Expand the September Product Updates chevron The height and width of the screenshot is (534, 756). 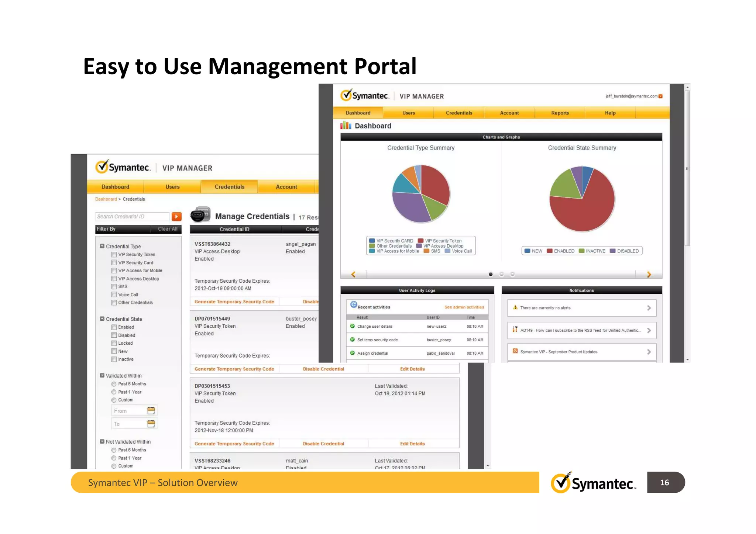(x=649, y=352)
